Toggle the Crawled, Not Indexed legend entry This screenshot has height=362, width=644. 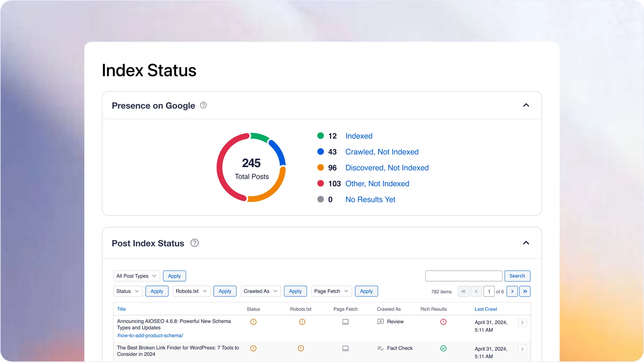(x=382, y=152)
